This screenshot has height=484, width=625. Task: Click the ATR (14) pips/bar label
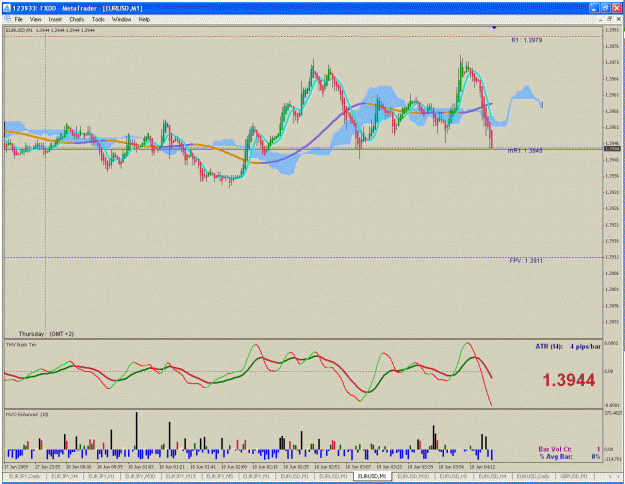(568, 346)
